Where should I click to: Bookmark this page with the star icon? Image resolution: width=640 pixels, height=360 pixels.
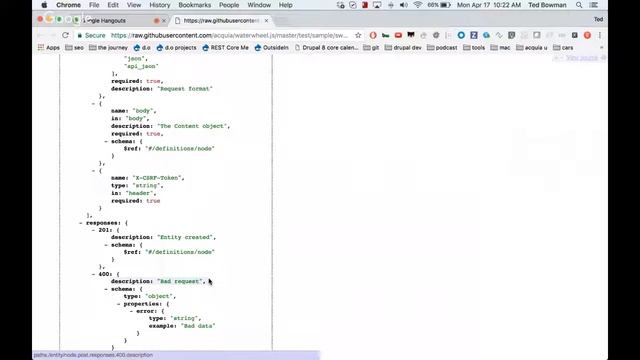coord(358,35)
